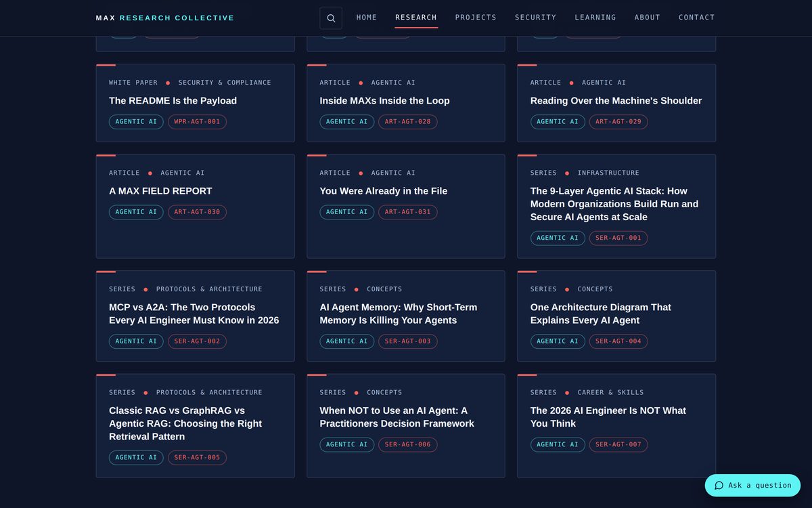Open the Security nav item
This screenshot has width=812, height=508.
(535, 18)
